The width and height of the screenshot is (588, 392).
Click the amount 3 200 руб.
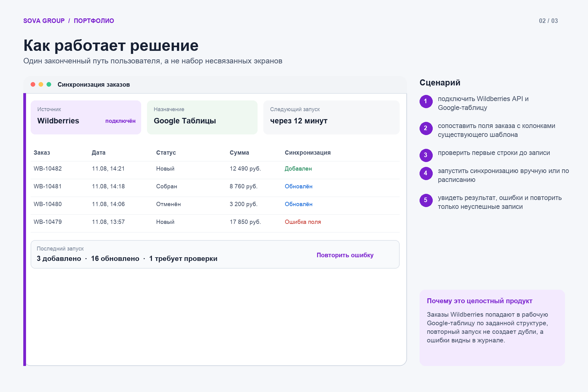pos(244,204)
